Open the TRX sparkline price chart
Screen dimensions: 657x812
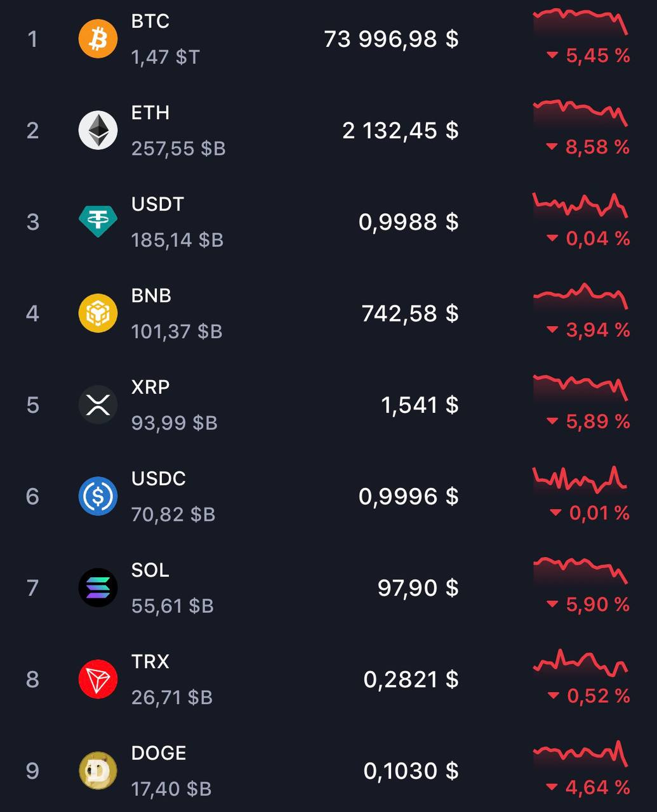tap(580, 663)
